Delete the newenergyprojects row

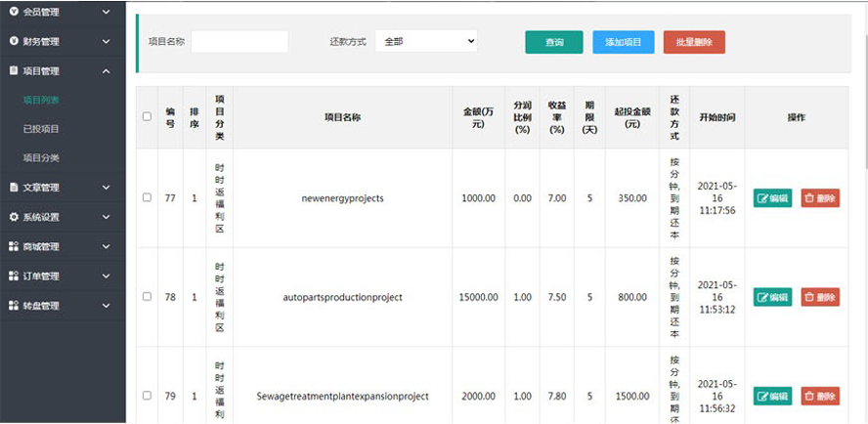(x=820, y=198)
